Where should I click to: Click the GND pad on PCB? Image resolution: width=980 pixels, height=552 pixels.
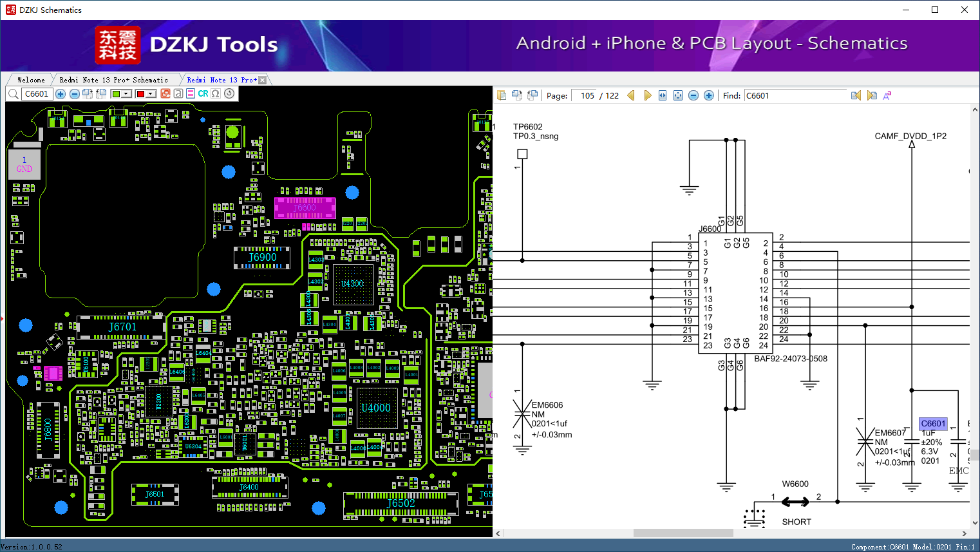coord(24,164)
